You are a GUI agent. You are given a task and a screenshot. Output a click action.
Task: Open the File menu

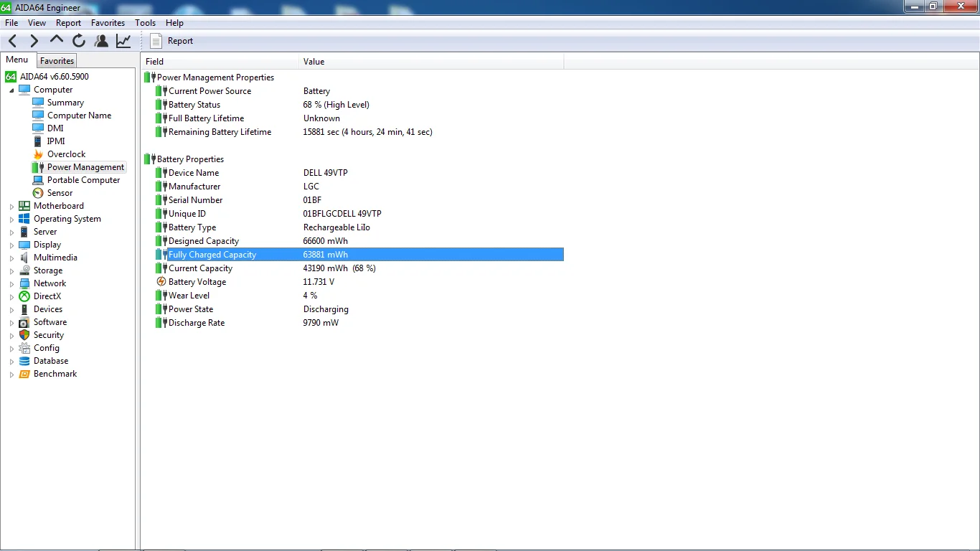click(11, 23)
